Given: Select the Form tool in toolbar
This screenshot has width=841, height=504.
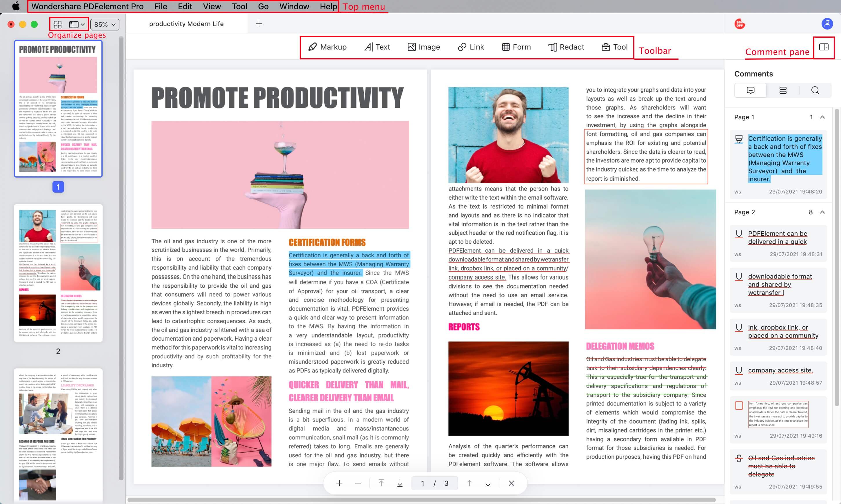Looking at the screenshot, I should [x=515, y=47].
